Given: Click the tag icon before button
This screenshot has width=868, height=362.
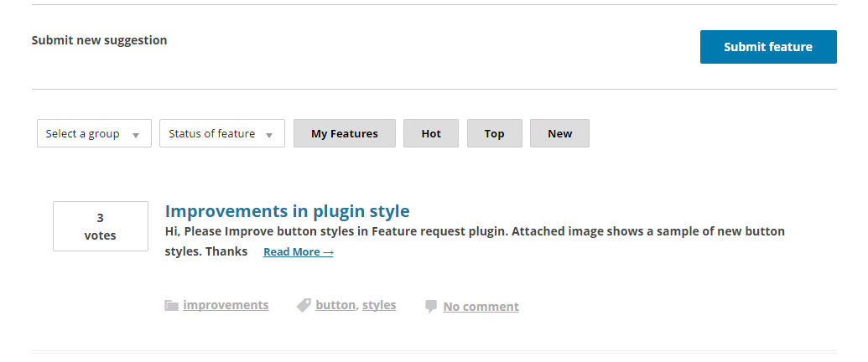Looking at the screenshot, I should pyautogui.click(x=304, y=306).
